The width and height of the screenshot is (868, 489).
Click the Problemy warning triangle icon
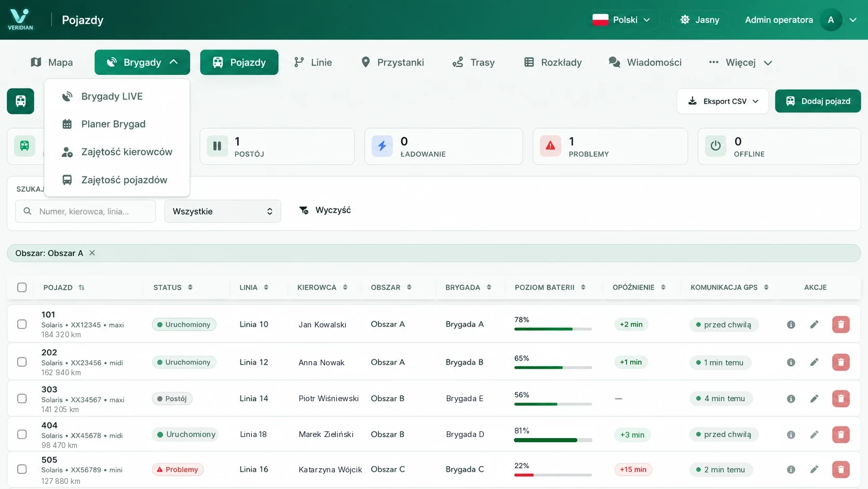(550, 146)
